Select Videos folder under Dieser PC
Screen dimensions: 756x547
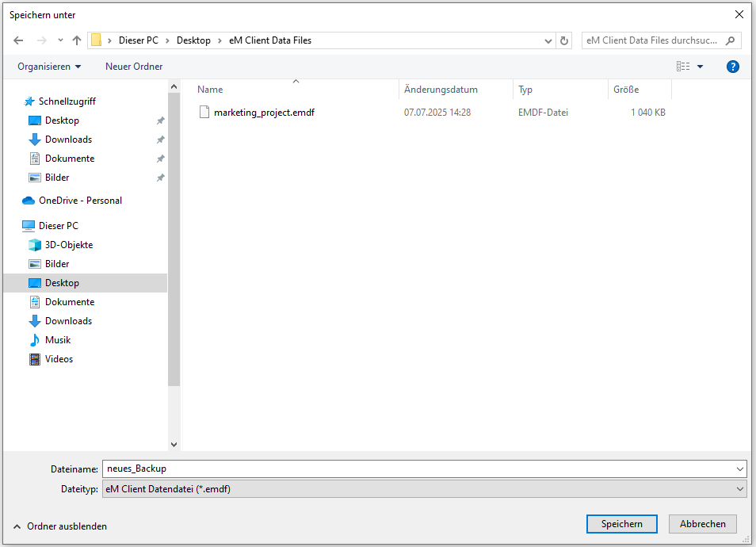point(59,359)
